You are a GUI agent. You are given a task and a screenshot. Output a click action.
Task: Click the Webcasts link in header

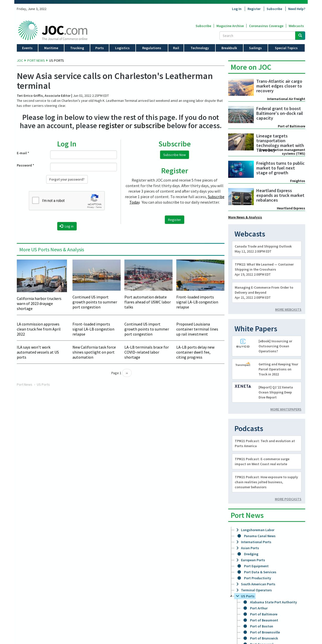pos(296,26)
